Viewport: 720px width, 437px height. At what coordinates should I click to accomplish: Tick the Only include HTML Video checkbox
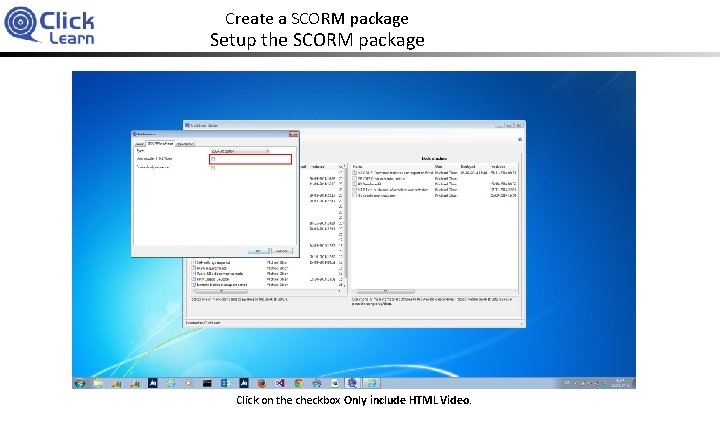click(x=213, y=159)
